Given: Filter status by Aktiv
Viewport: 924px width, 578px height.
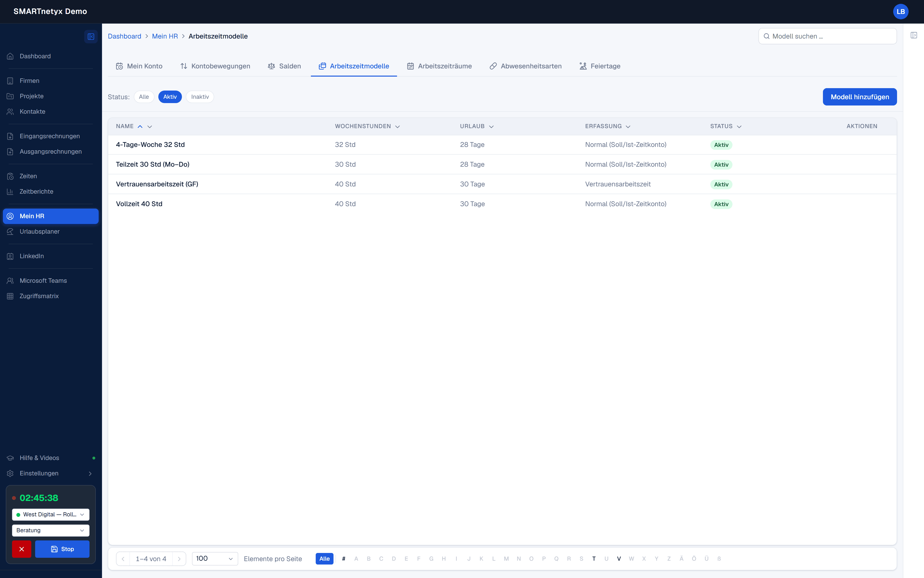Looking at the screenshot, I should 170,97.
